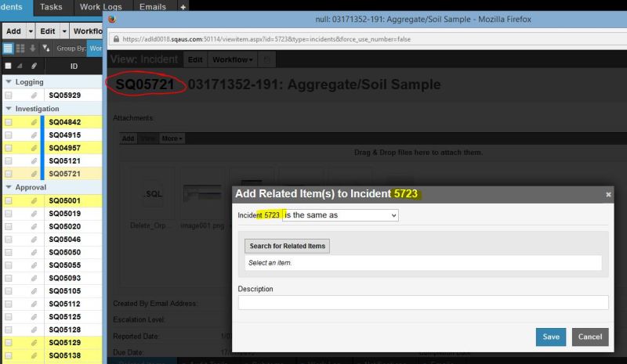Switch to the Tasks tab
627x364 pixels.
click(x=51, y=7)
